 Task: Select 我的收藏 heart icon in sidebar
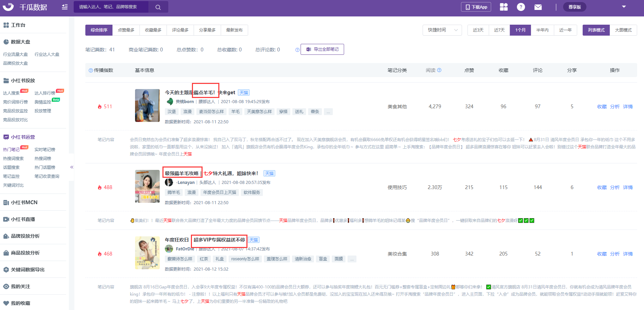point(6,303)
